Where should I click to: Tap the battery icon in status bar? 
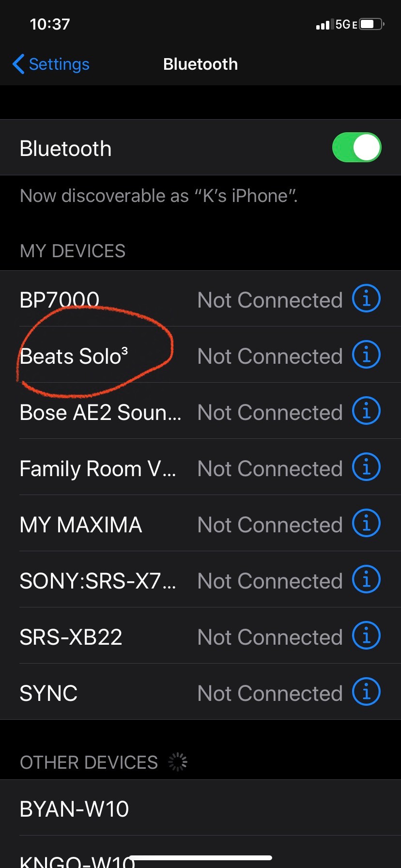point(371,24)
